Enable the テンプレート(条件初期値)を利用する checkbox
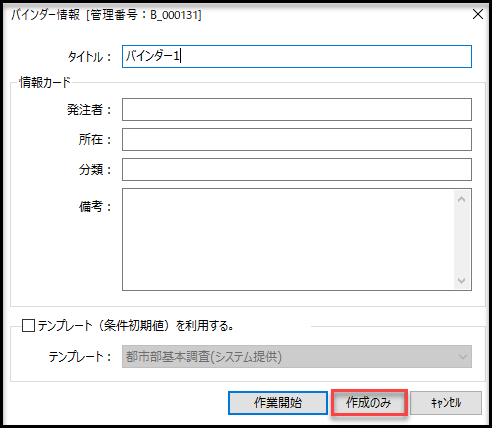The height and width of the screenshot is (428, 492). (28, 325)
